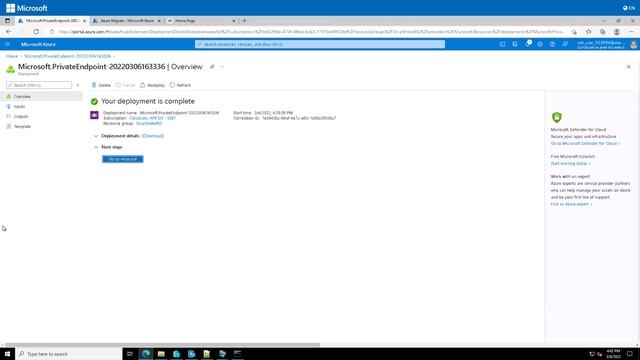Go back in the browser
The image size is (640, 360).
point(9,31)
